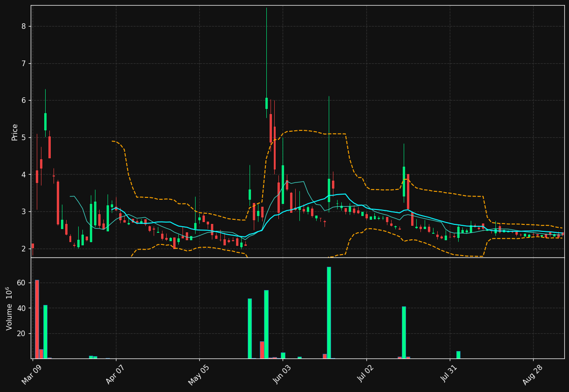Click the price axis value 3
The image size is (569, 392).
tap(23, 211)
